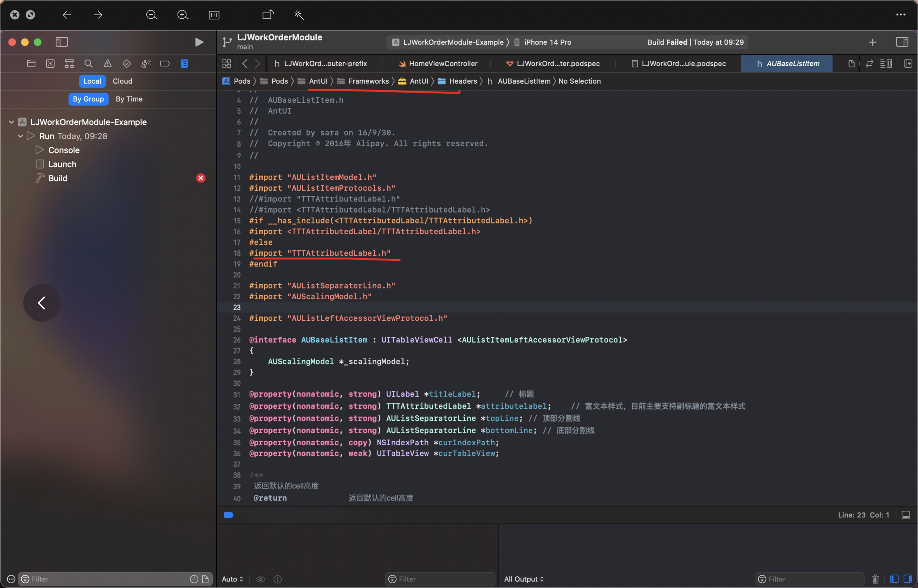Open the issue navigator warning icon
This screenshot has height=588, width=918.
[x=107, y=63]
